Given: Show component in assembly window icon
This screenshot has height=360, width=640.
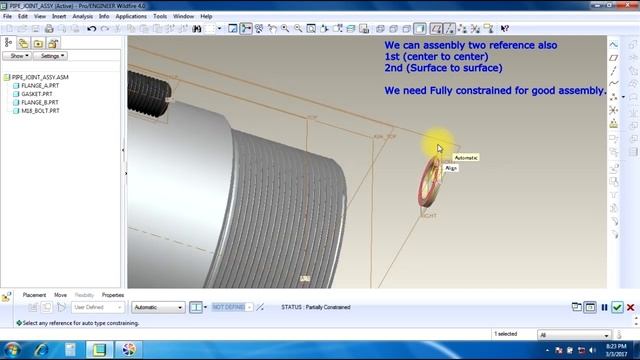Looking at the screenshot, I should click(x=590, y=307).
